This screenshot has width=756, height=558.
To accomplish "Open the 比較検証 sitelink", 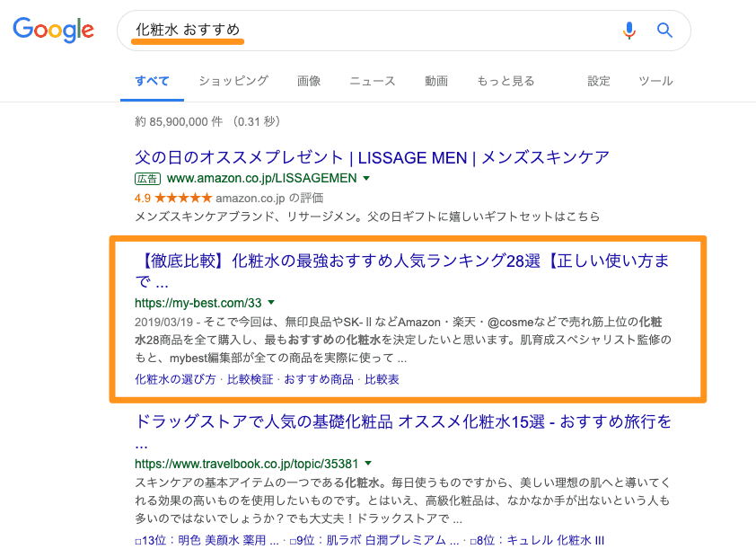I will (250, 379).
